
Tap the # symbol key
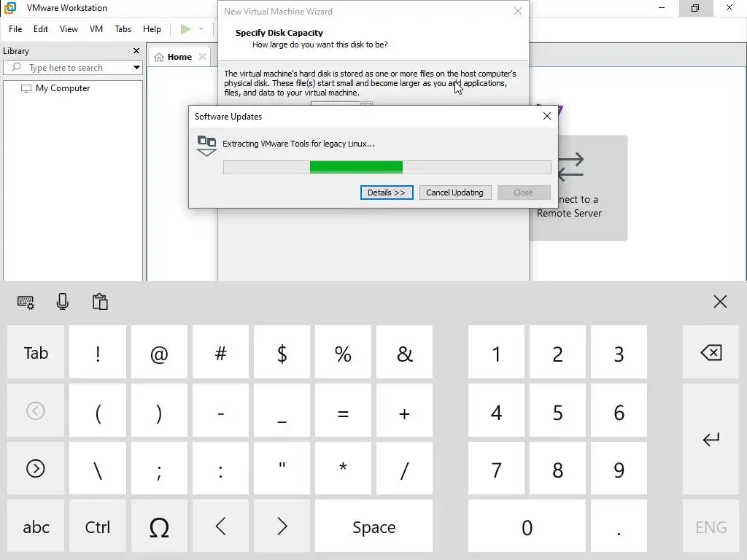(x=220, y=352)
